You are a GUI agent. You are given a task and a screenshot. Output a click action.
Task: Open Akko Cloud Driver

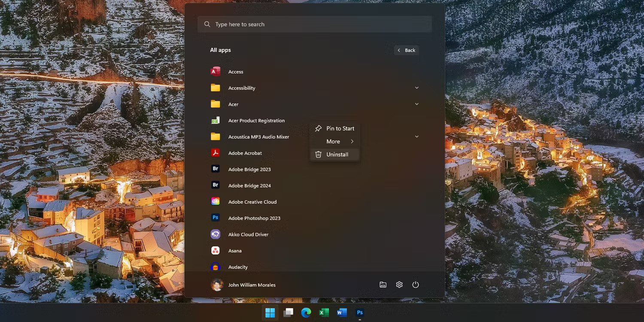(x=248, y=234)
